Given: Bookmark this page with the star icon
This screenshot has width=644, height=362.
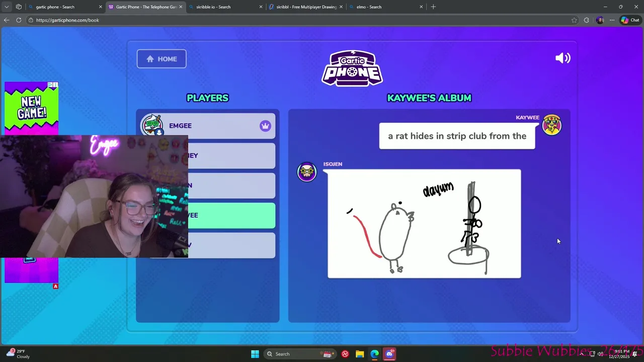Looking at the screenshot, I should (x=574, y=20).
